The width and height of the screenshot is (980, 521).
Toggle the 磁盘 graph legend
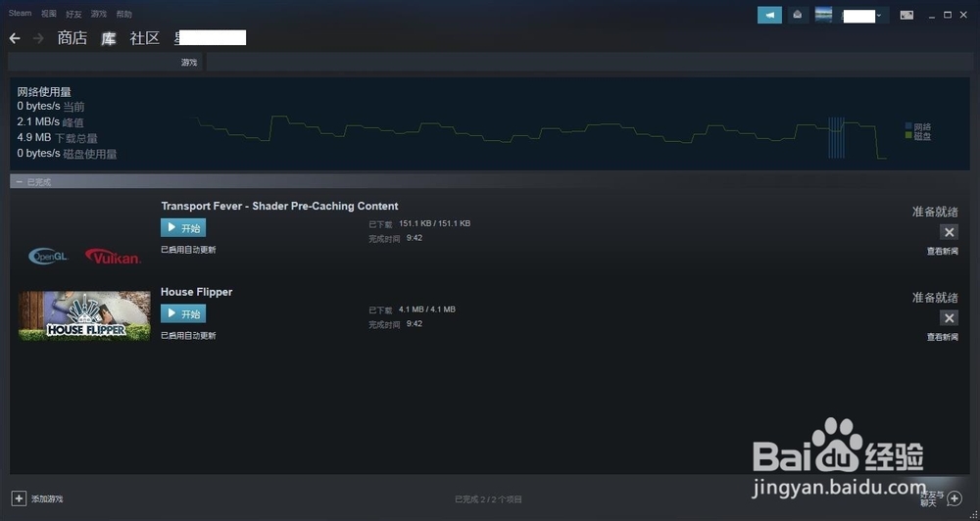click(x=918, y=135)
